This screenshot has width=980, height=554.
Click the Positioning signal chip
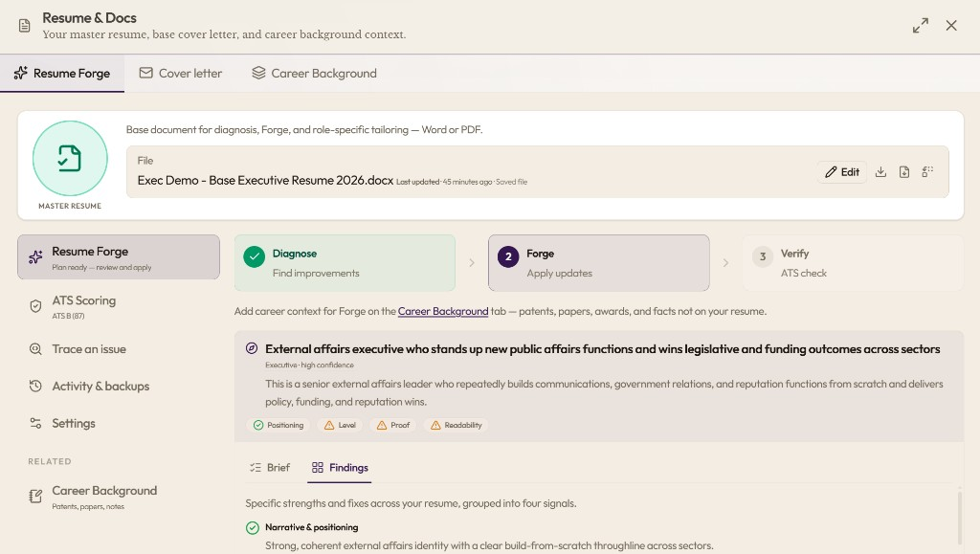coord(278,426)
